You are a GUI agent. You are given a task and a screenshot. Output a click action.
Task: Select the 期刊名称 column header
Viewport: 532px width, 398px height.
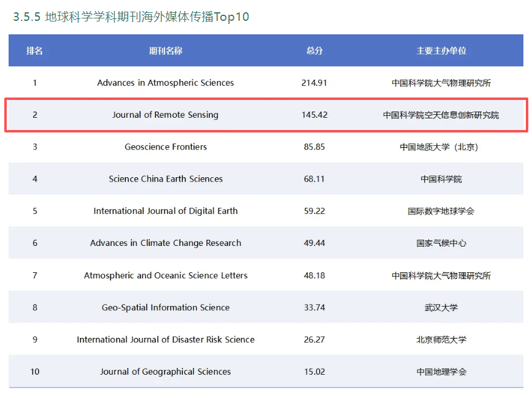point(165,51)
